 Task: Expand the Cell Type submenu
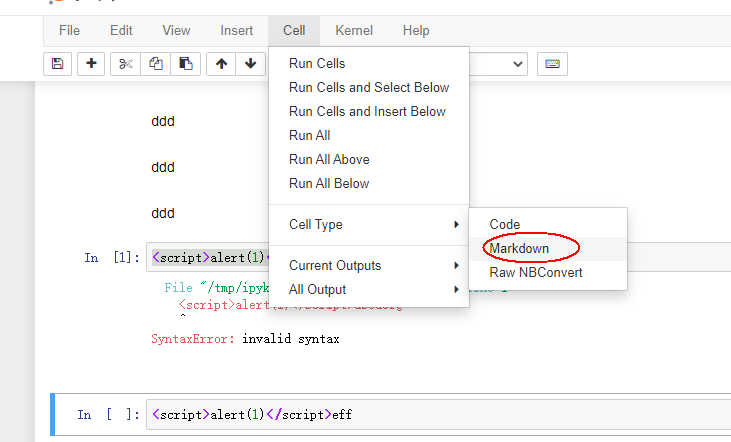pos(369,225)
